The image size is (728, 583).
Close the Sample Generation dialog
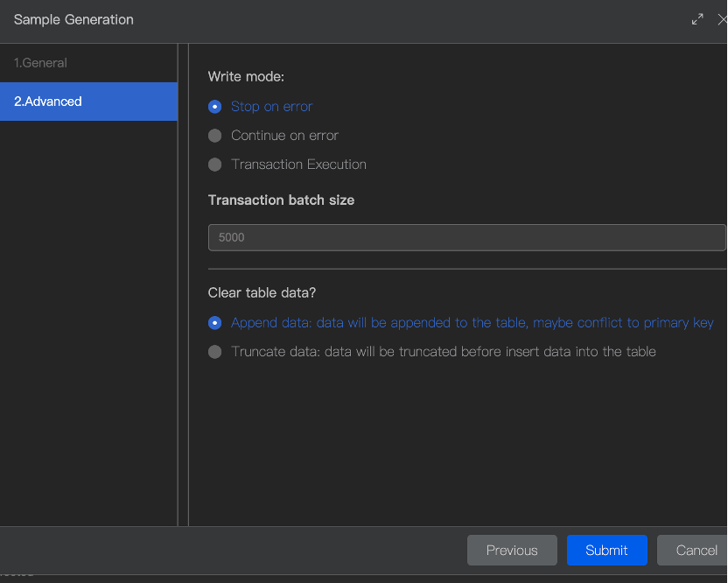point(722,19)
